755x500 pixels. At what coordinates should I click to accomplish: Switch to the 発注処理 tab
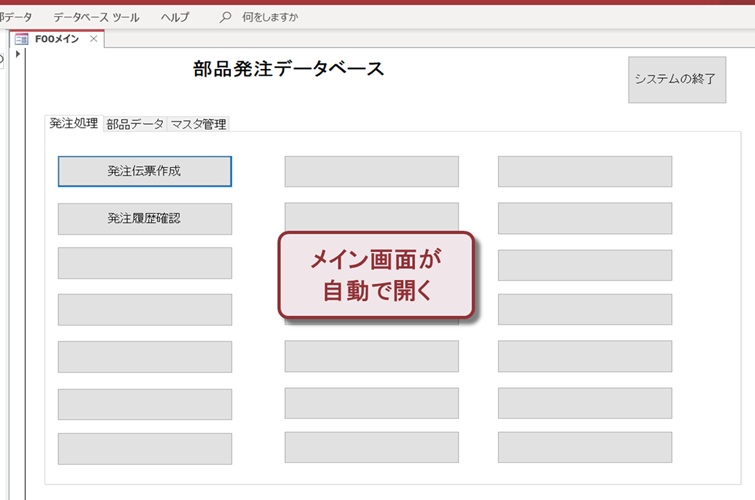coord(74,124)
